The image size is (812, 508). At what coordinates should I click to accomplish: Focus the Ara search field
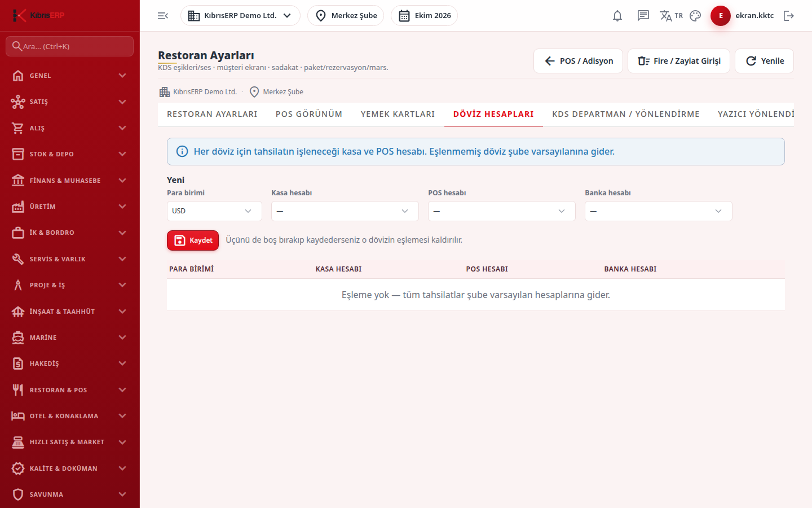point(70,46)
